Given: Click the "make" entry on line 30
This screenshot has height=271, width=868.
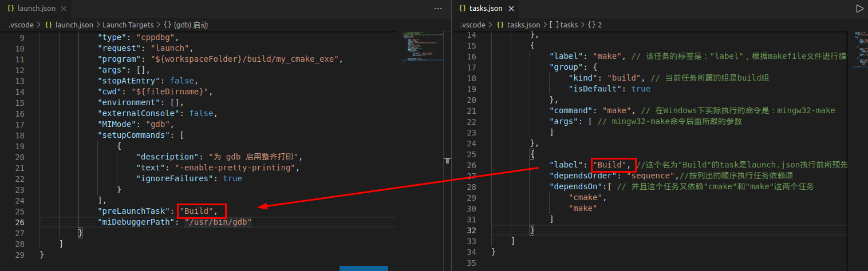Looking at the screenshot, I should click(583, 209).
